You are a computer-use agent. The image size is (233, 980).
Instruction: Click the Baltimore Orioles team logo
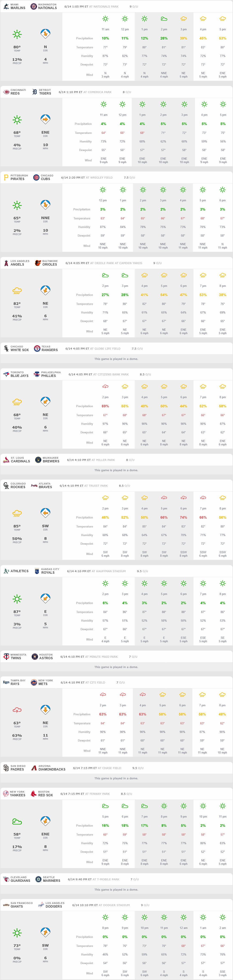click(x=38, y=263)
